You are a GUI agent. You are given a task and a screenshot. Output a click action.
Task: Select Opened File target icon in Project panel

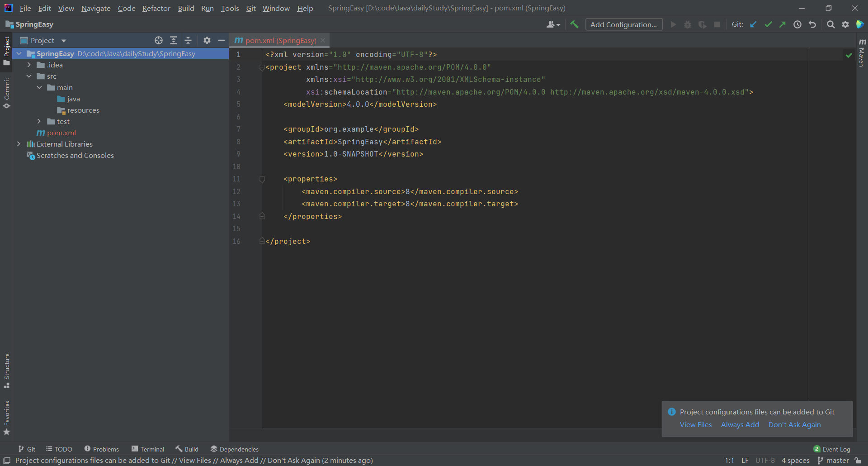tap(159, 40)
